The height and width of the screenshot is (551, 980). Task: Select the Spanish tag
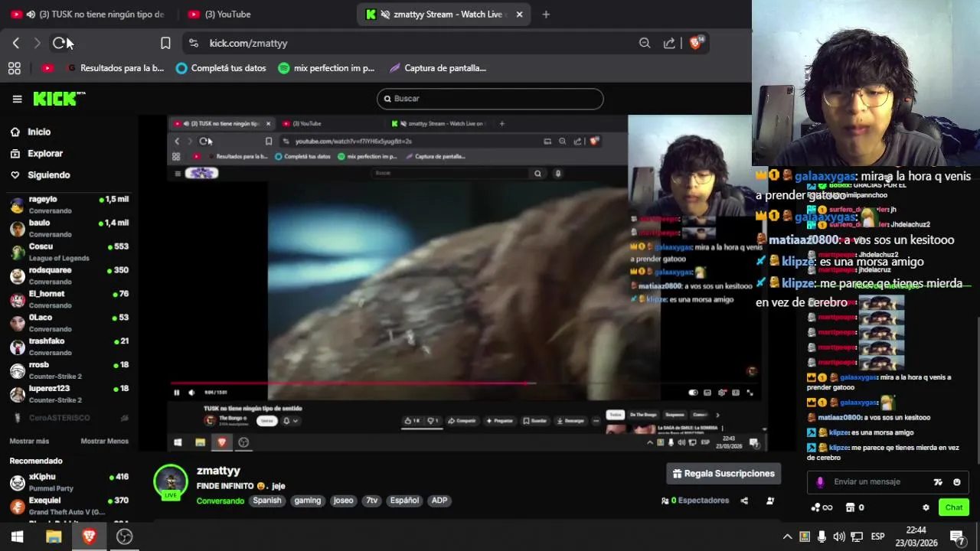pos(267,500)
